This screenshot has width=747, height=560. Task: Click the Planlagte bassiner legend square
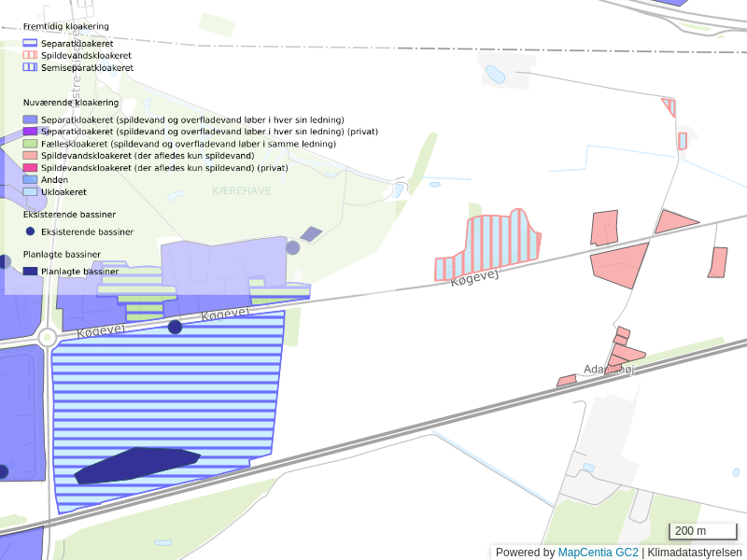click(30, 271)
